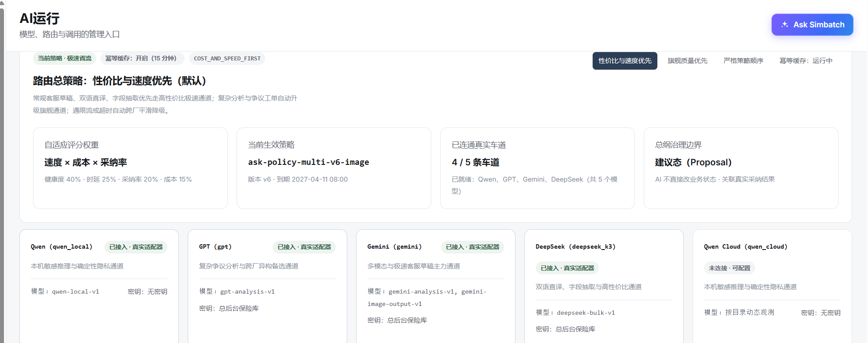Click the ask-policy-multi-v6-image policy name

[308, 162]
